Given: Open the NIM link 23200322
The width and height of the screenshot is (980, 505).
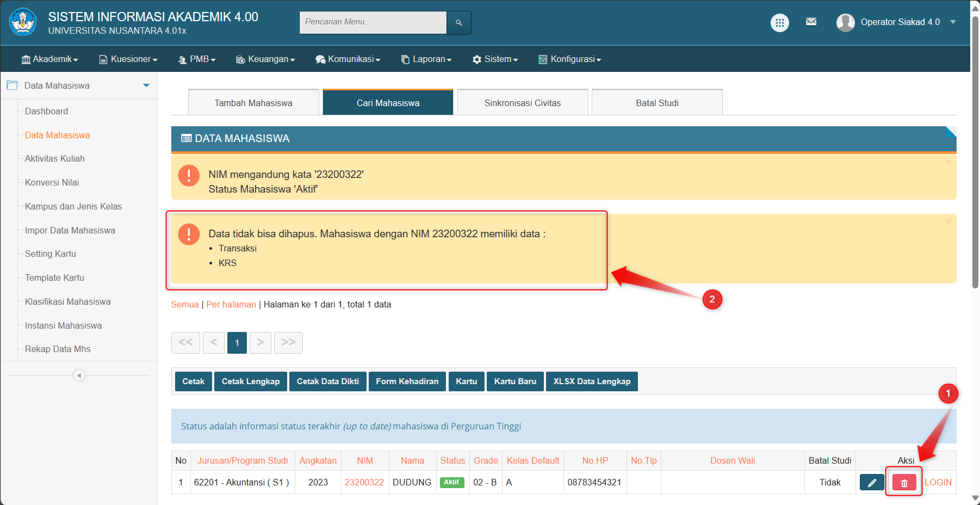Looking at the screenshot, I should pyautogui.click(x=364, y=483).
